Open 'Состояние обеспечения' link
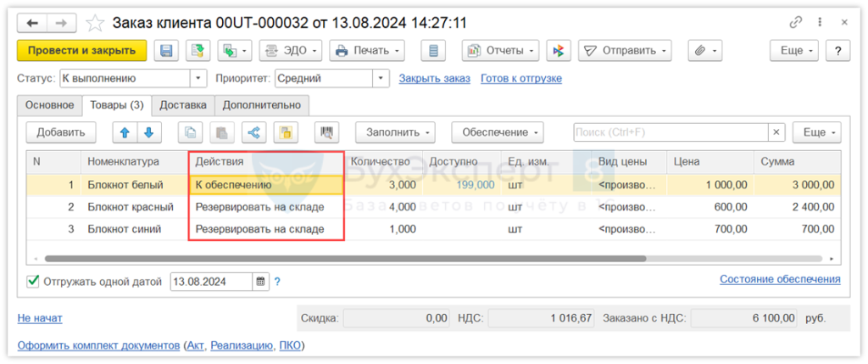The width and height of the screenshot is (868, 364). pyautogui.click(x=779, y=279)
